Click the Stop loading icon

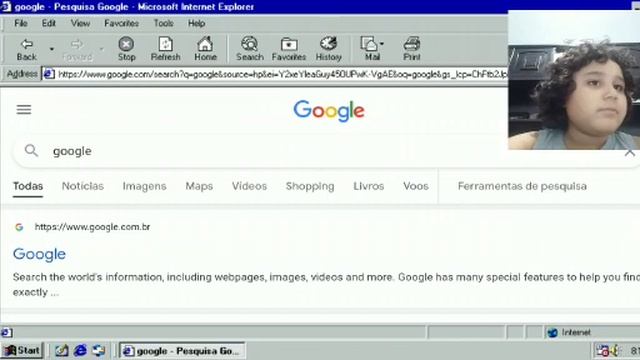126,49
